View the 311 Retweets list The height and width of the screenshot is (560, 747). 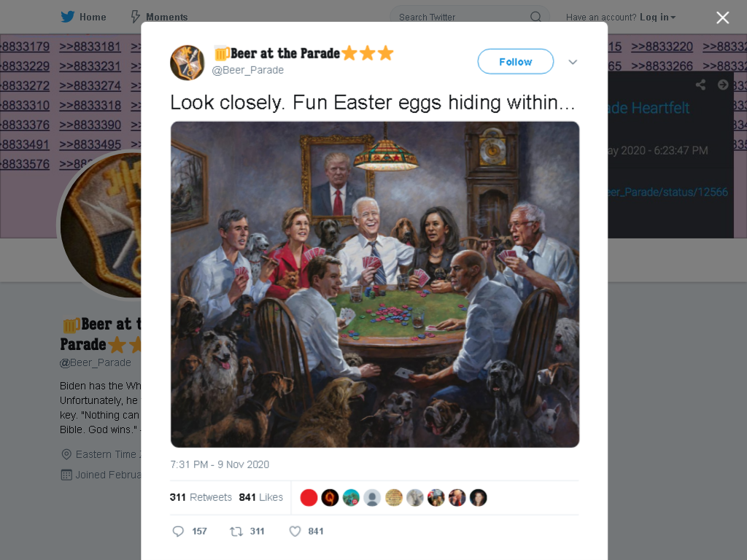[x=201, y=497]
